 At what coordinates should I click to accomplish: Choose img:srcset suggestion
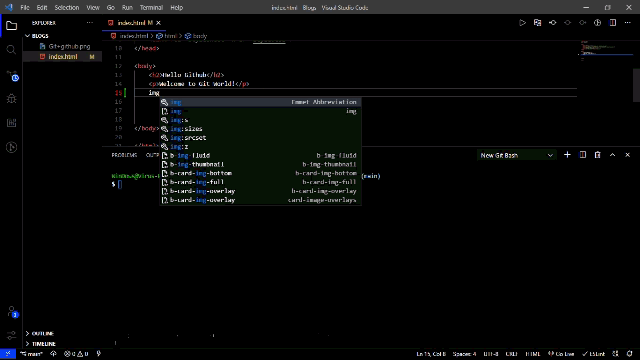[x=260, y=138]
